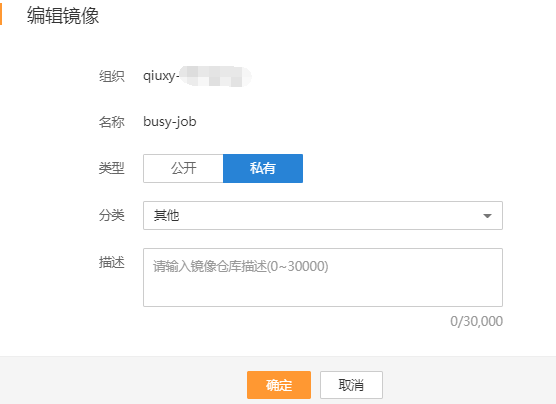Click the 类型 field label

coord(112,168)
